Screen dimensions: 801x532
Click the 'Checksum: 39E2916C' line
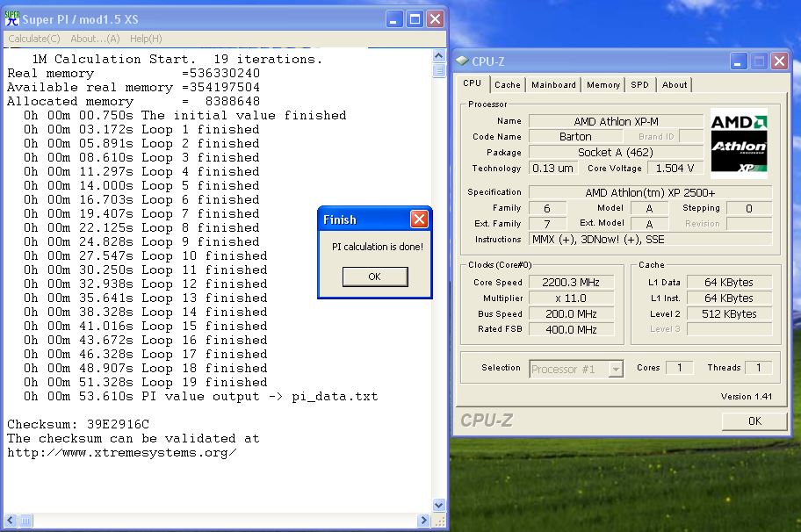[x=78, y=424]
